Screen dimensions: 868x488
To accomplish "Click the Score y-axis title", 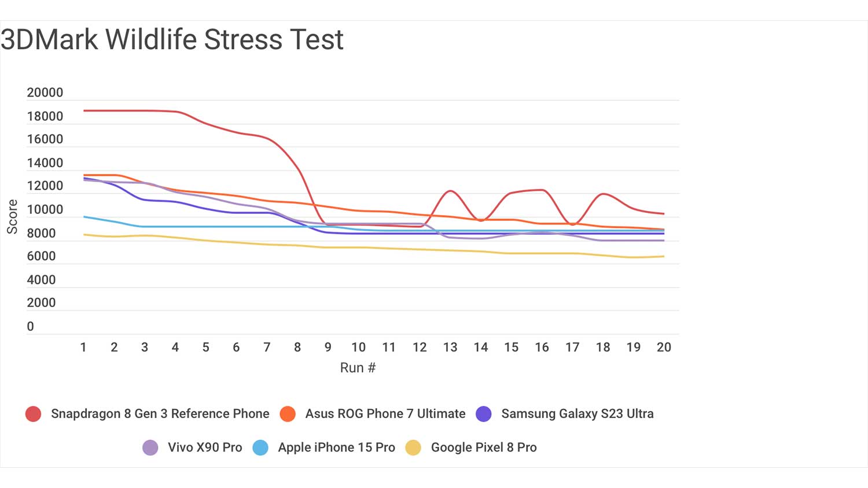I will (12, 217).
